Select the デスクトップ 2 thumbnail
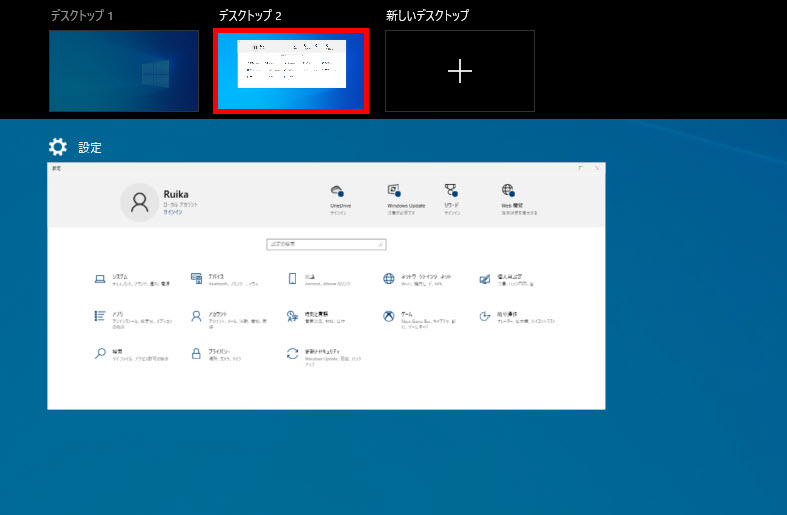Viewport: 787px width, 515px height. (x=291, y=71)
